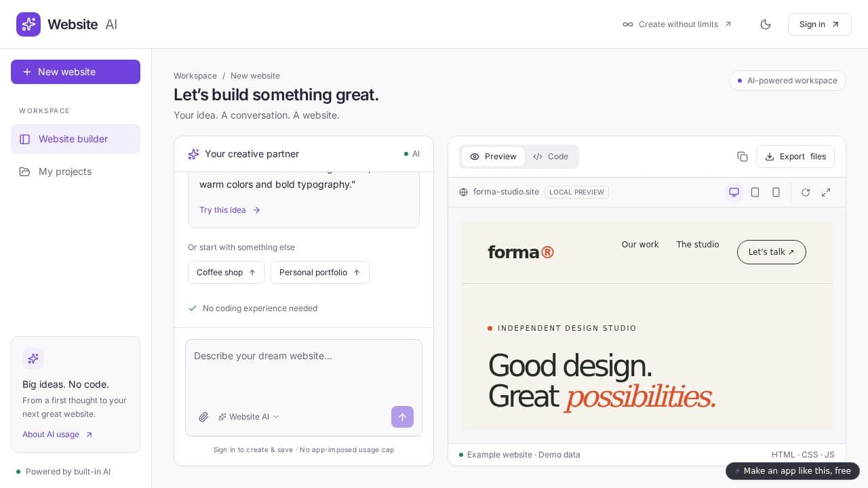The height and width of the screenshot is (488, 868).
Task: Click the LOCAL PREVIEW badge
Action: [576, 192]
